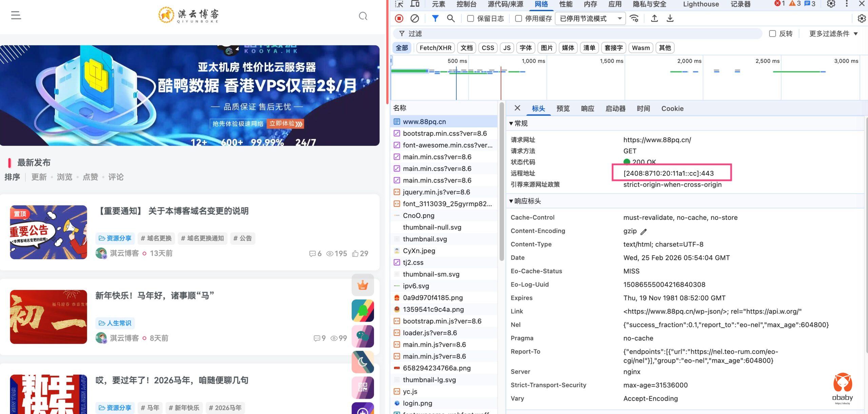Viewport: 868px width, 414px height.
Task: Click the blog search magnifier icon
Action: click(x=363, y=16)
